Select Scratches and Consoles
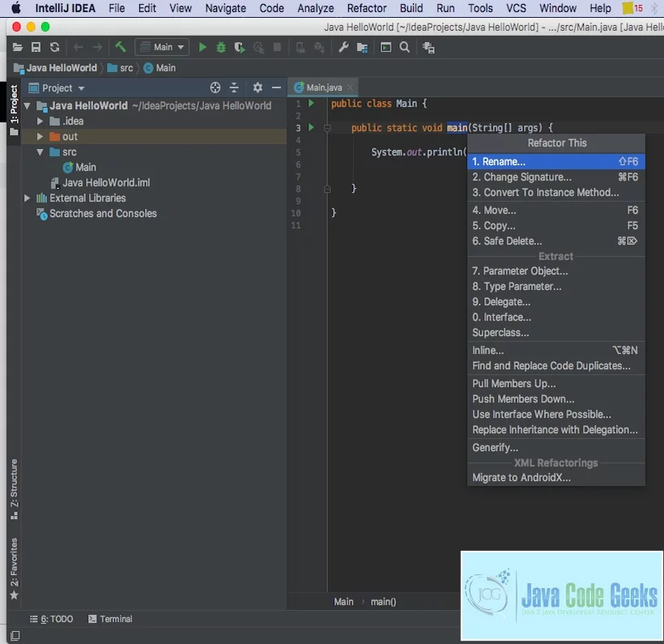The image size is (664, 644). [96, 214]
